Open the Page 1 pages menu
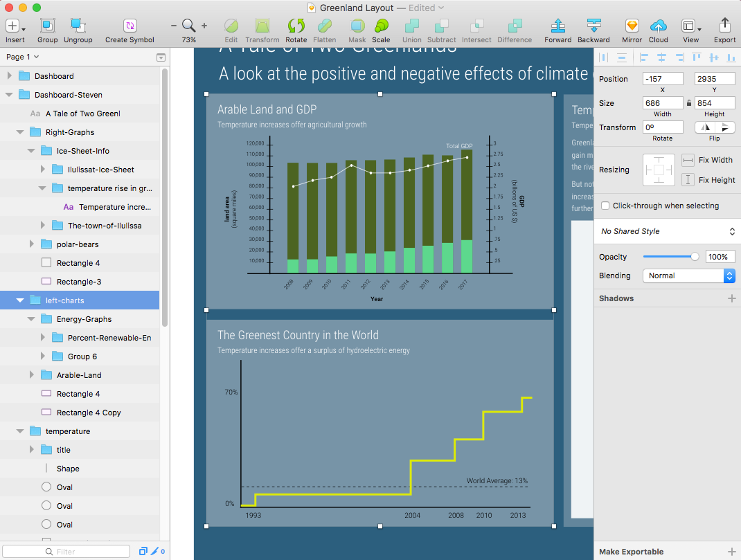 (23, 57)
